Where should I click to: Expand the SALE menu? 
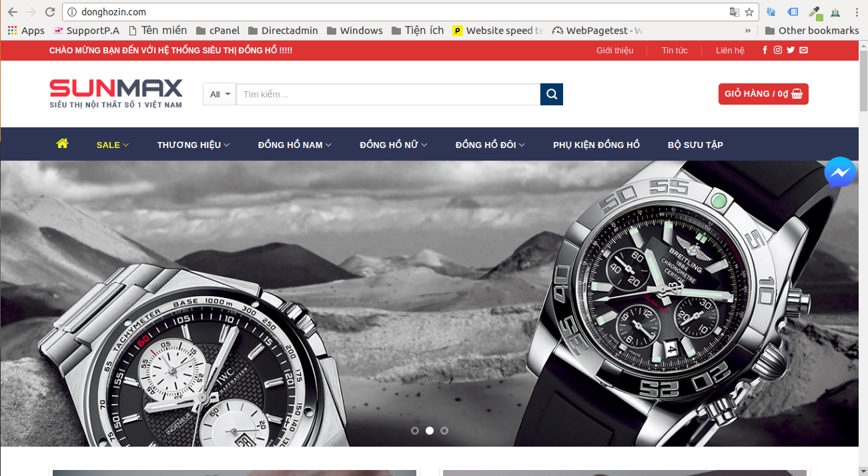pos(113,145)
